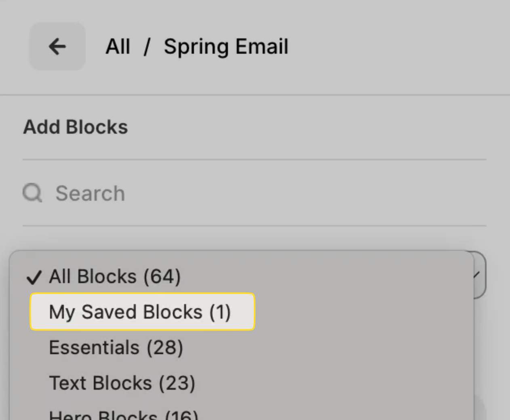Choose My Saved Blocks (1) from list

tap(140, 312)
